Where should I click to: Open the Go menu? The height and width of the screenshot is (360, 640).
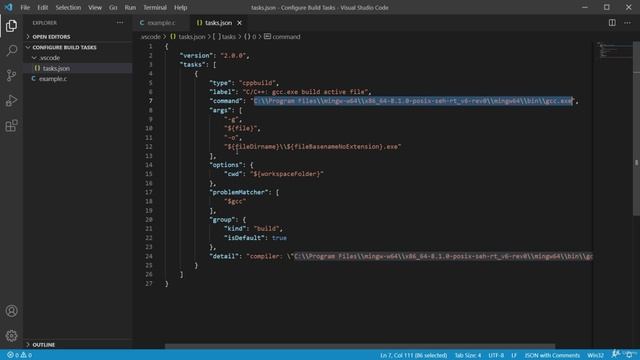click(113, 7)
